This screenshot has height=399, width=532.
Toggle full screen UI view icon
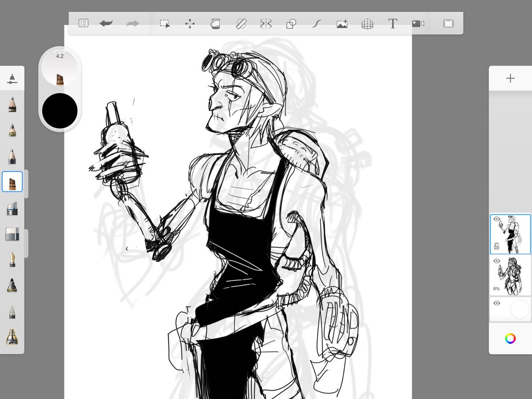(448, 23)
